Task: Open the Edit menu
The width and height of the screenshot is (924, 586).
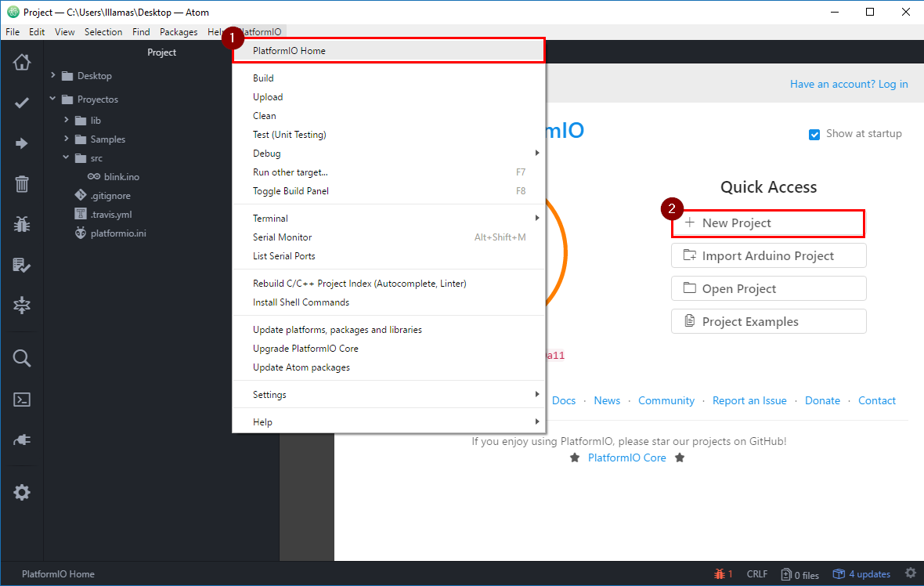Action: tap(37, 32)
